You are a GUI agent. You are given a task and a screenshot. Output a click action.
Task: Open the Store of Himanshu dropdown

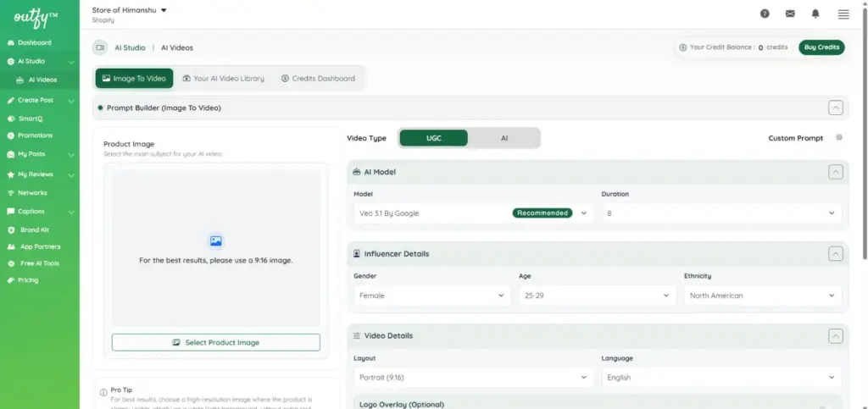[130, 10]
